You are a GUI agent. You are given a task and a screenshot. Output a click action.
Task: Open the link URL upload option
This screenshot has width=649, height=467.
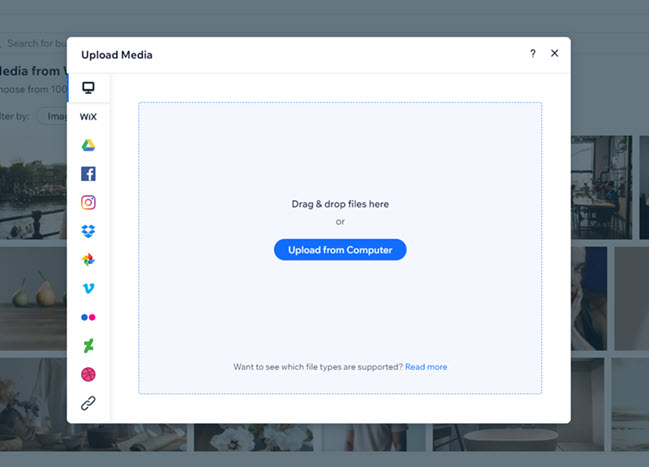tap(88, 403)
